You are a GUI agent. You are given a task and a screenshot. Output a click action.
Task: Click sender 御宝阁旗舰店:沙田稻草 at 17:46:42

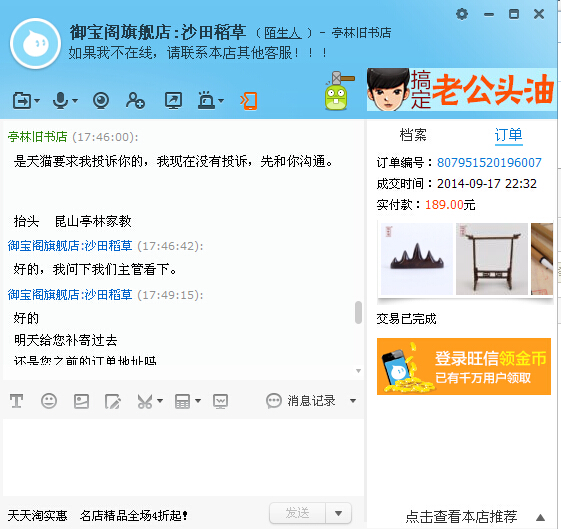70,246
